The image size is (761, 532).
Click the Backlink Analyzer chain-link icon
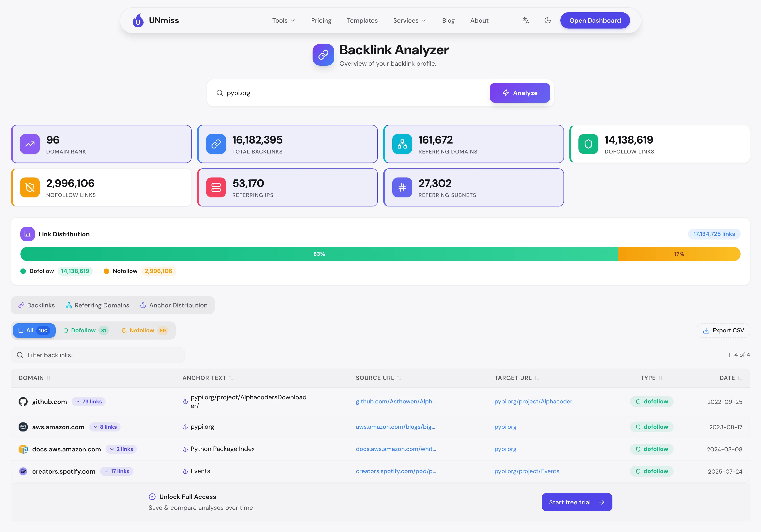click(x=323, y=55)
